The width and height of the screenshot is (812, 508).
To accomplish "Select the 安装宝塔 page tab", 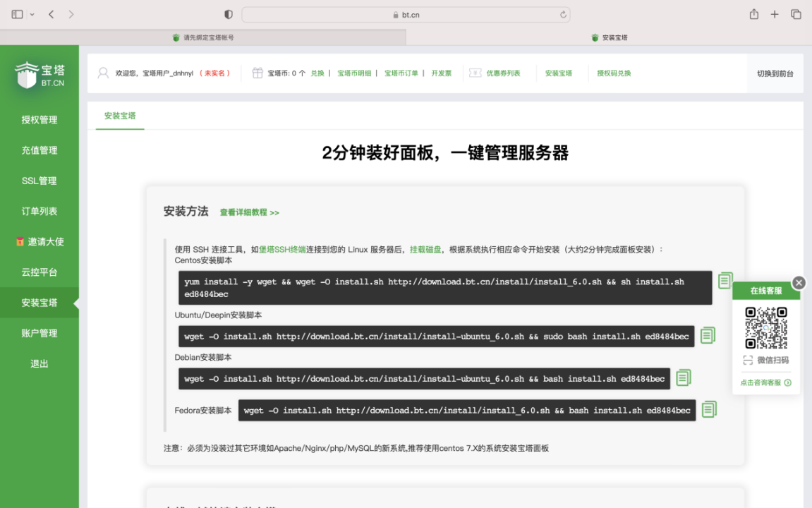I will [x=120, y=116].
